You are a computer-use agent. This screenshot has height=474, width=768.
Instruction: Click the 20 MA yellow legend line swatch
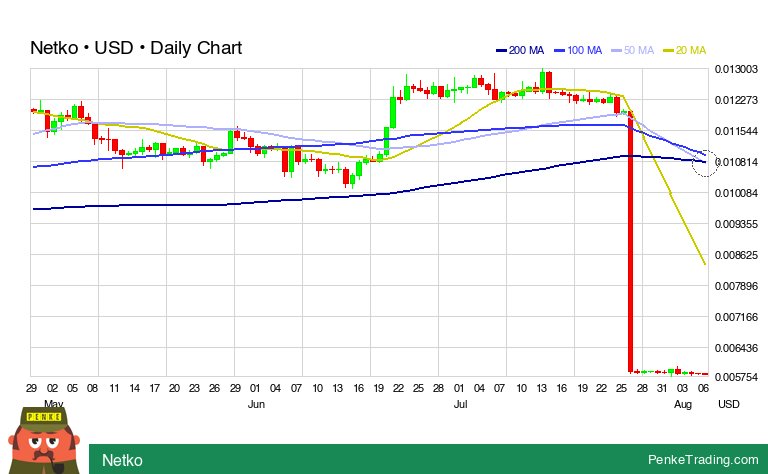tap(668, 50)
